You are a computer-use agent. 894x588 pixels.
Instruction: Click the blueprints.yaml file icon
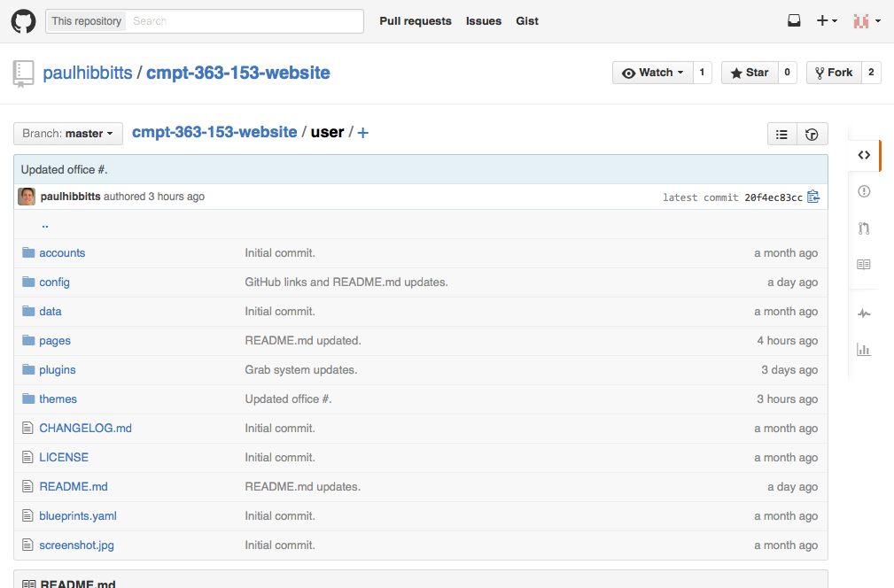27,515
